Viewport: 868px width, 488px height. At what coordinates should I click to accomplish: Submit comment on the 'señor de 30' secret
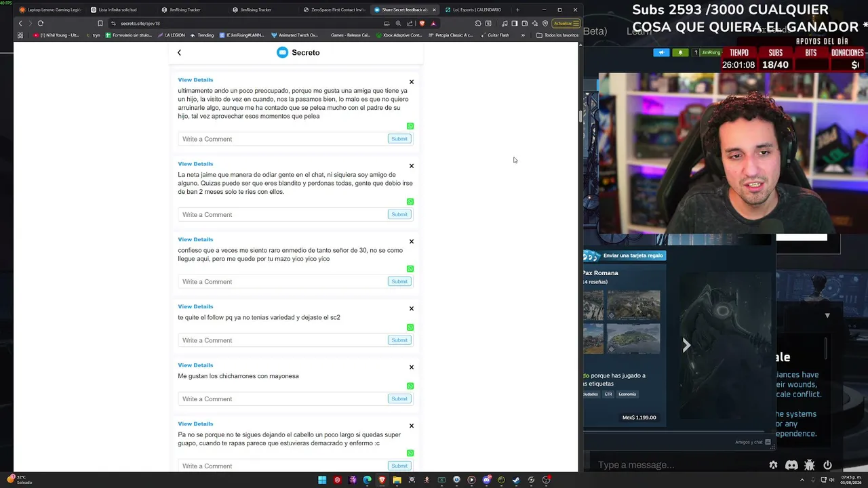pyautogui.click(x=399, y=281)
